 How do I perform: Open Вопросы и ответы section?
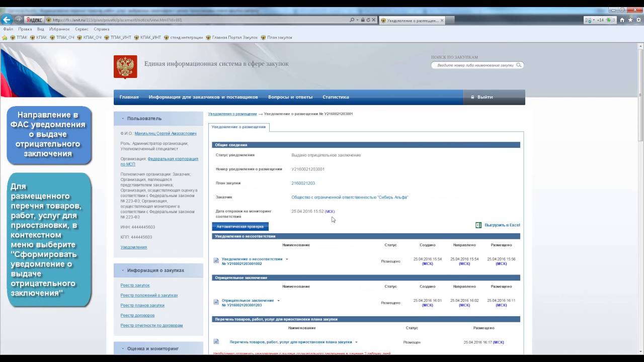click(290, 97)
